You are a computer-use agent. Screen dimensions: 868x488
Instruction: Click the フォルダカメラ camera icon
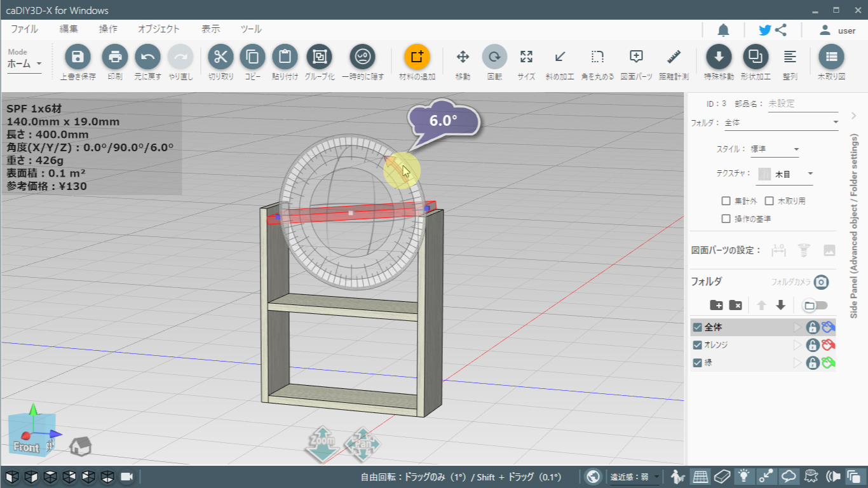822,281
